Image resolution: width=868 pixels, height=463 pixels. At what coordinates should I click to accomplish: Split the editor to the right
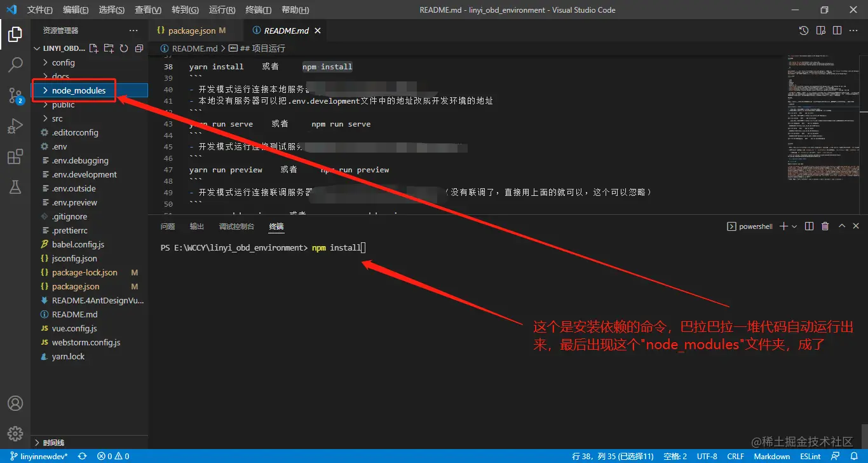pos(837,31)
